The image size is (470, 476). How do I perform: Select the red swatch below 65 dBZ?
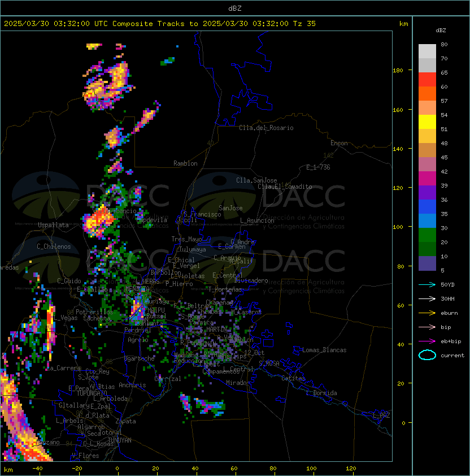427,80
